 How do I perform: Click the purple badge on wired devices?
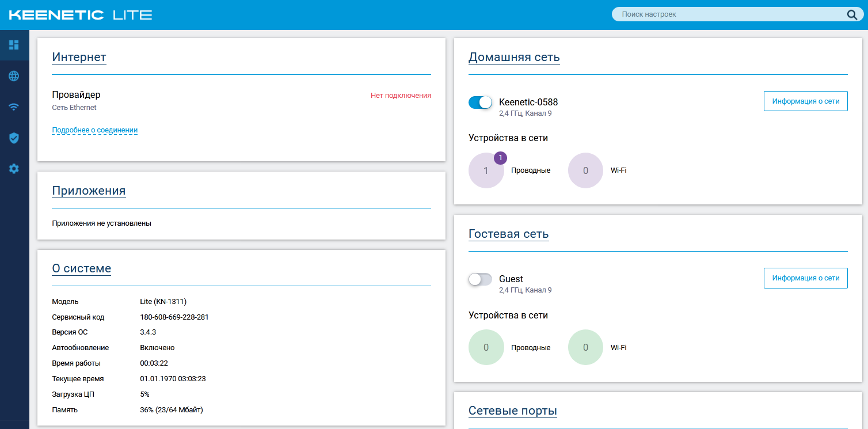[500, 158]
